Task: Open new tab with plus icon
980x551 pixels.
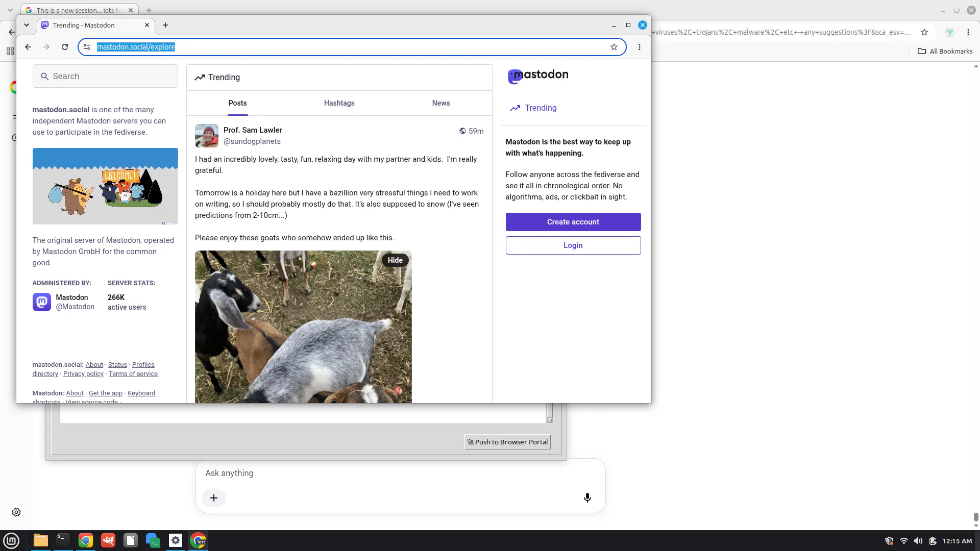Action: pos(165,25)
